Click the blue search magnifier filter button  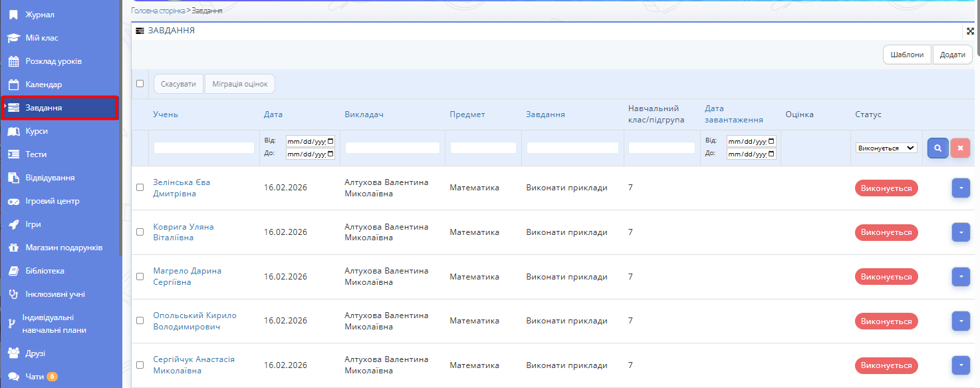click(937, 148)
